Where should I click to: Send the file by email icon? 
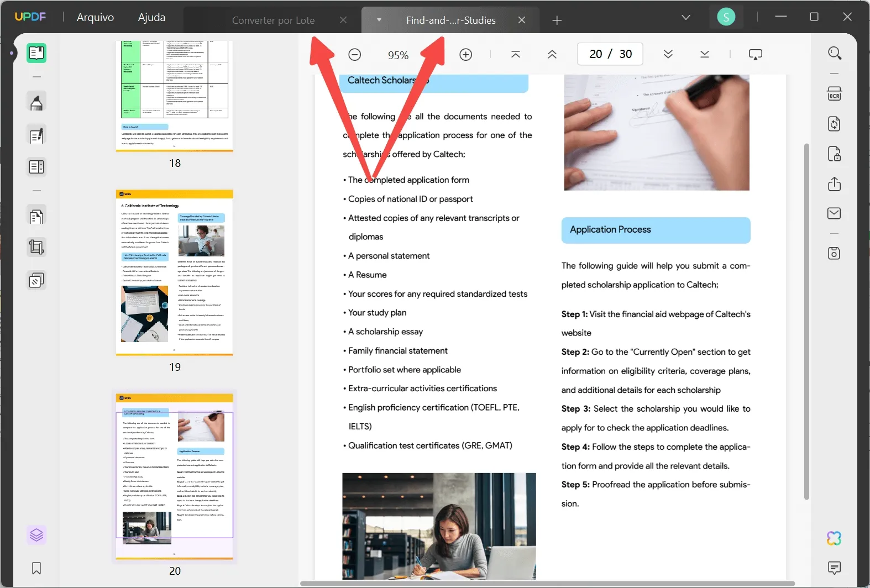pyautogui.click(x=835, y=213)
